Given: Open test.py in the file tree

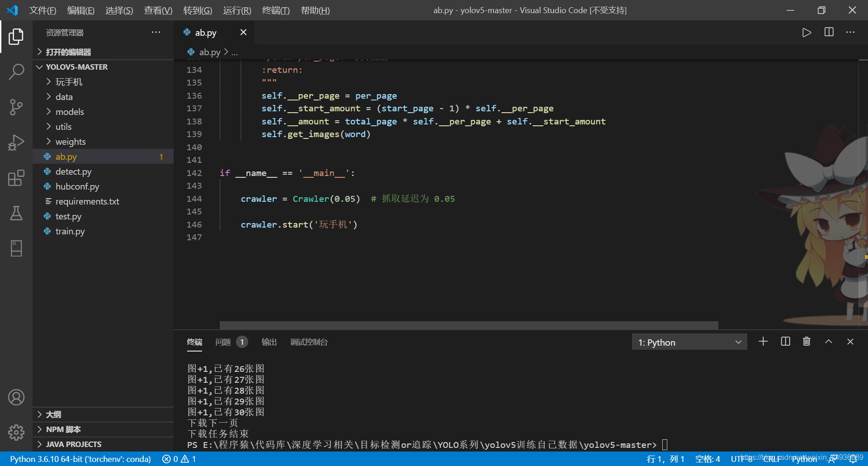Looking at the screenshot, I should 103,216.
